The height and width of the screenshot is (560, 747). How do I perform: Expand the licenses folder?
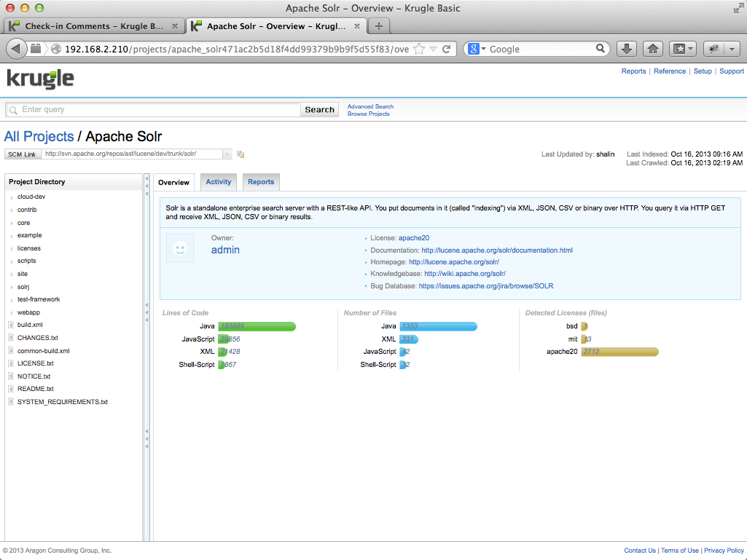12,248
